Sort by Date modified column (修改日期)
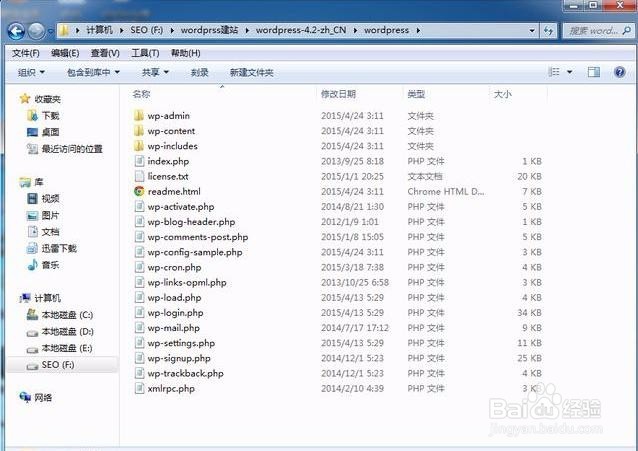Image resolution: width=638 pixels, height=451 pixels. pos(338,94)
